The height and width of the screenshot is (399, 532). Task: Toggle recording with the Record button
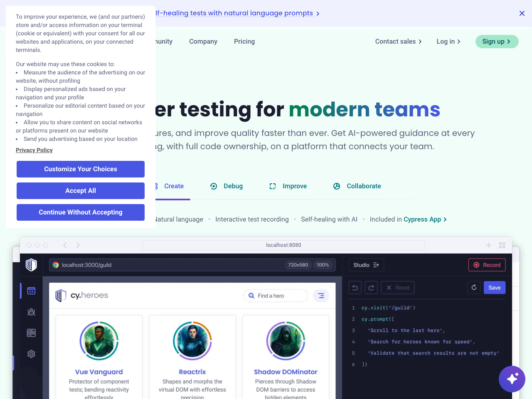pyautogui.click(x=487, y=265)
